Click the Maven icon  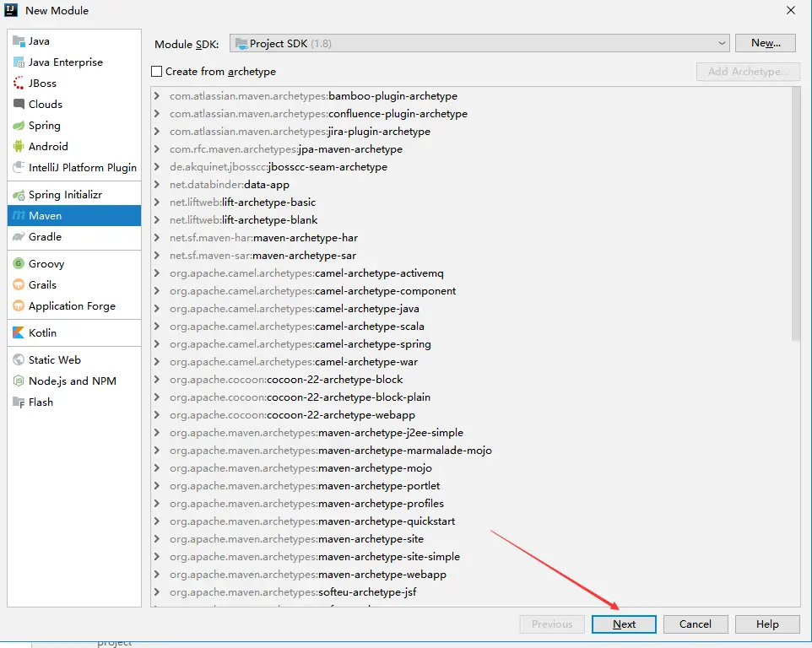[19, 215]
